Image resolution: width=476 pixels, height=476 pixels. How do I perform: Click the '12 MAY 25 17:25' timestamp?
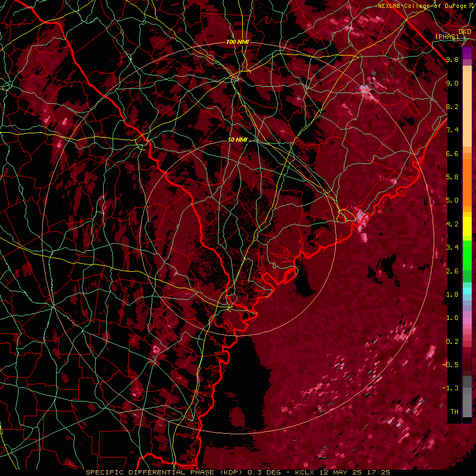(x=355, y=472)
